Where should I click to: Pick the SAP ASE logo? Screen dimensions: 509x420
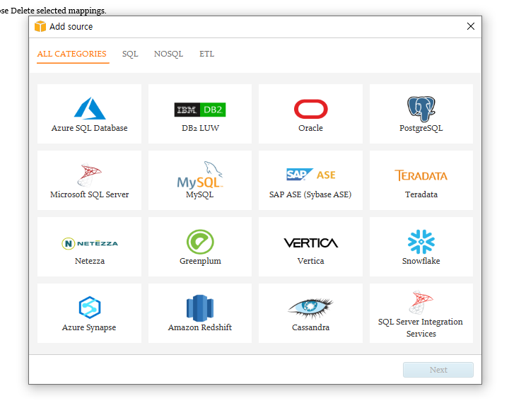point(310,175)
